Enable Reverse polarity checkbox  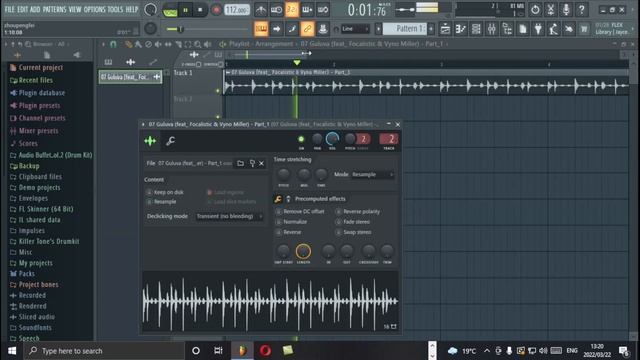(338, 211)
